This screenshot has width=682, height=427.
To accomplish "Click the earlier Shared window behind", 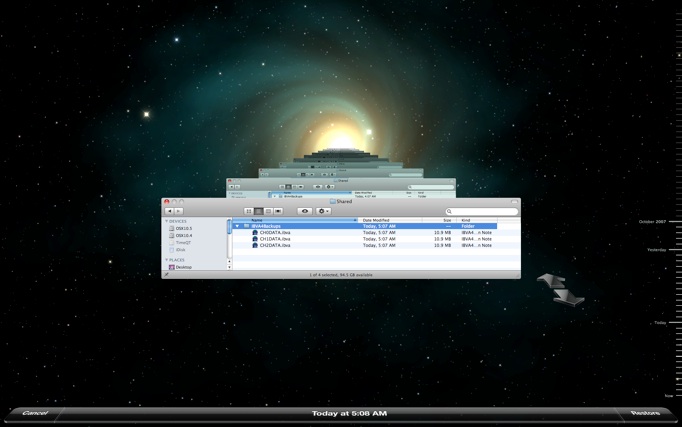I will tap(341, 187).
